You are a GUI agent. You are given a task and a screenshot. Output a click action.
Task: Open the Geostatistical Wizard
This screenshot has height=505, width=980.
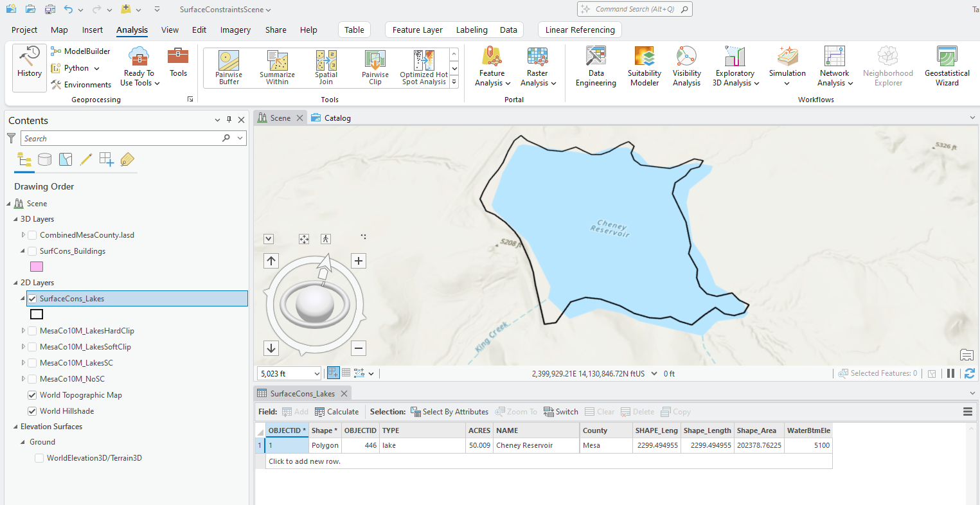(x=947, y=66)
